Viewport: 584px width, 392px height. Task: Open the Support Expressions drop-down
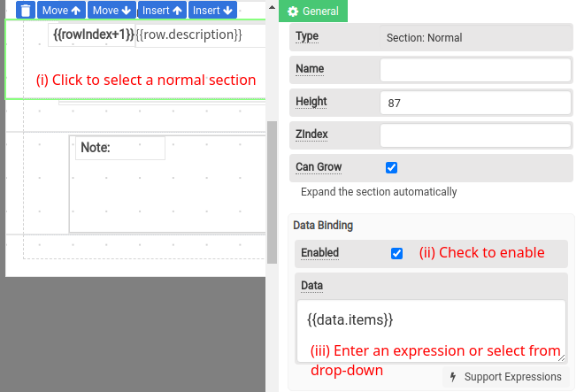pos(506,377)
